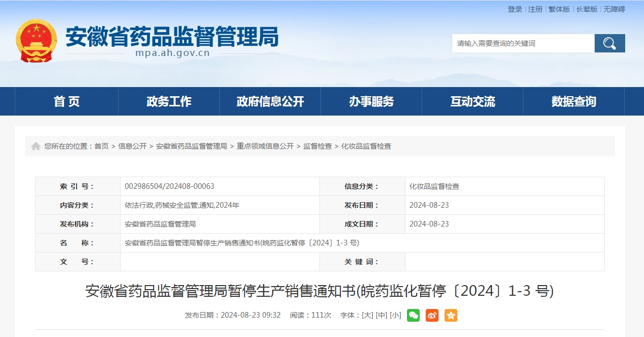Switch to 繁体版 traditional Chinese
Viewport: 644px width, 337px height.
click(x=559, y=9)
